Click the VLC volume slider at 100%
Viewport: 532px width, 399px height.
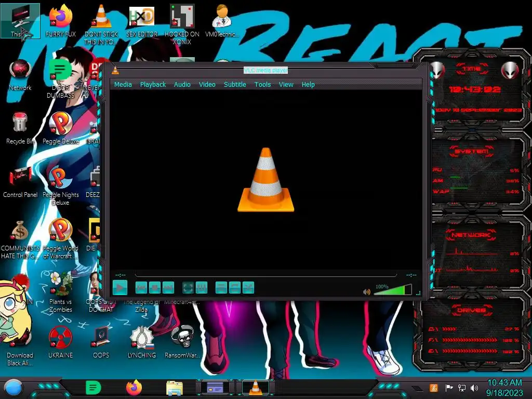pyautogui.click(x=393, y=290)
